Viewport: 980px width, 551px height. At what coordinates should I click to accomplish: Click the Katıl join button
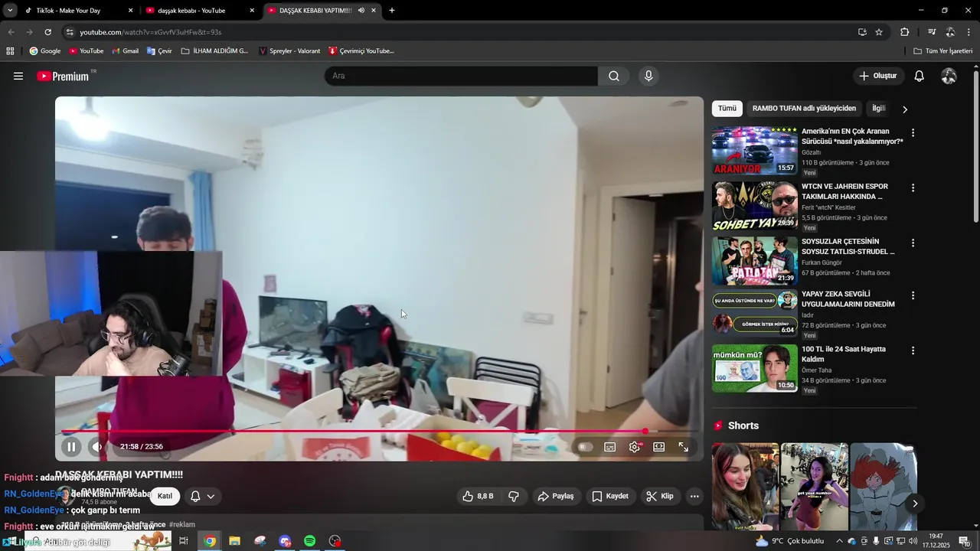point(165,496)
